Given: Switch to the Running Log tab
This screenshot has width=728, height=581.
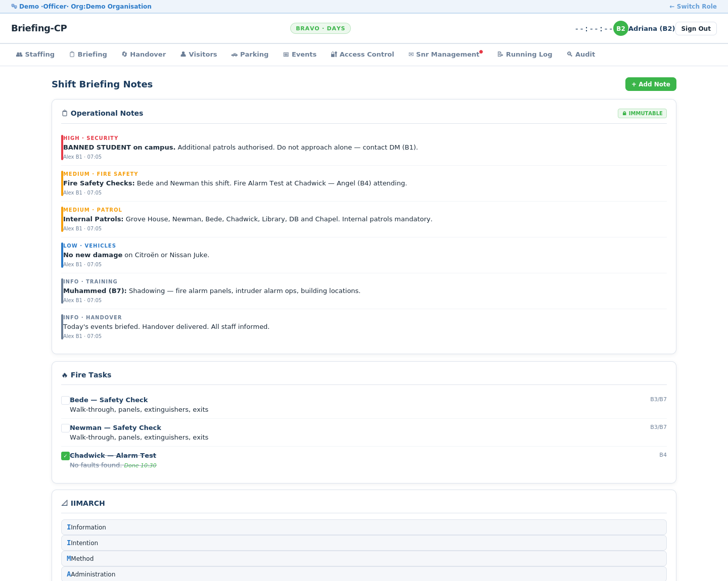Looking at the screenshot, I should tap(525, 55).
